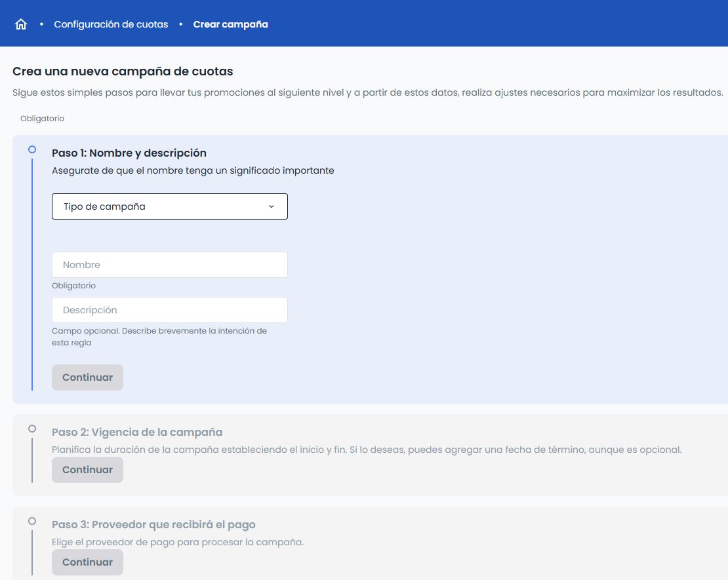
Task: Click Continuar under Paso 3
Action: pyautogui.click(x=87, y=562)
